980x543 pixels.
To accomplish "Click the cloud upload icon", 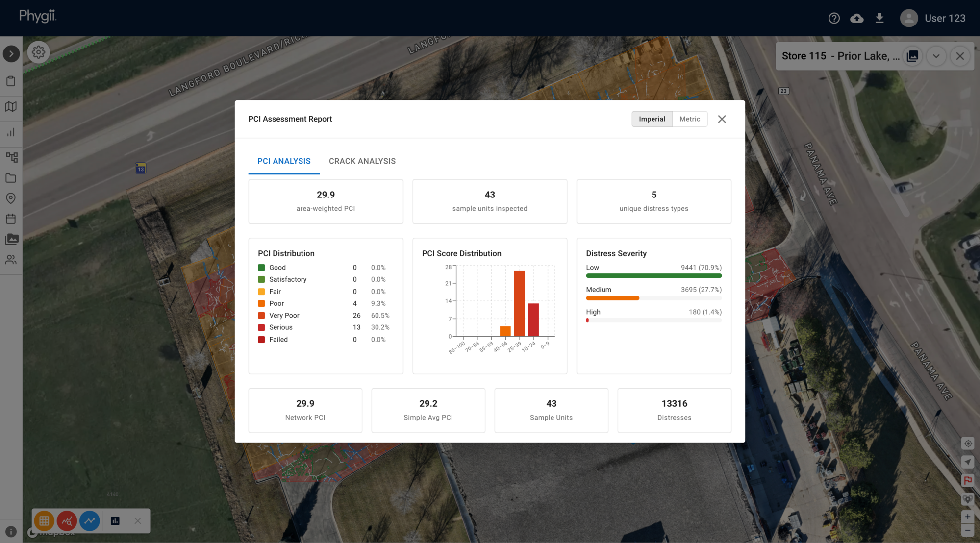I will [x=856, y=18].
